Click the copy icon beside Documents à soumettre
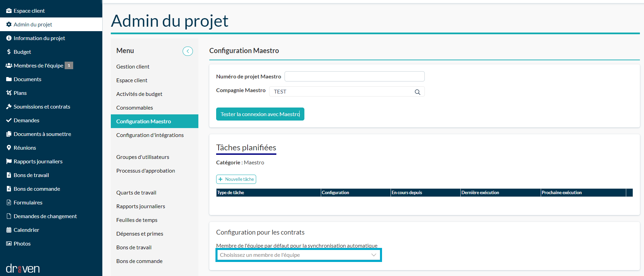This screenshot has width=644, height=276. click(9, 134)
